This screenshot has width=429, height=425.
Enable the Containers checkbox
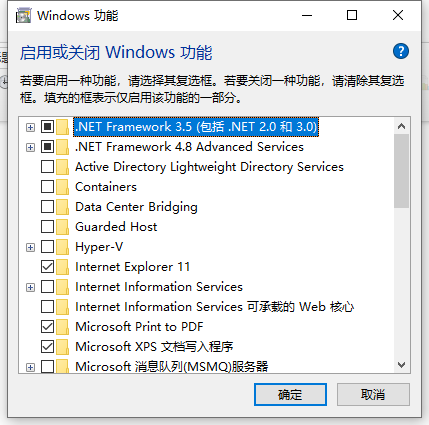(47, 187)
